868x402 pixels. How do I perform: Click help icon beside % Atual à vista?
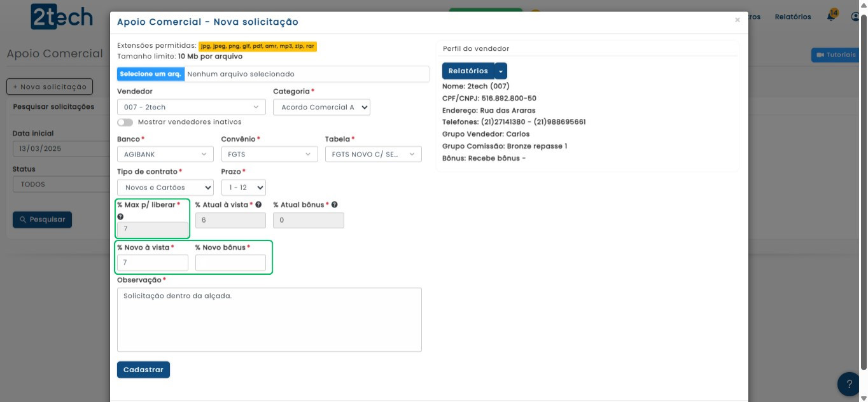click(258, 205)
